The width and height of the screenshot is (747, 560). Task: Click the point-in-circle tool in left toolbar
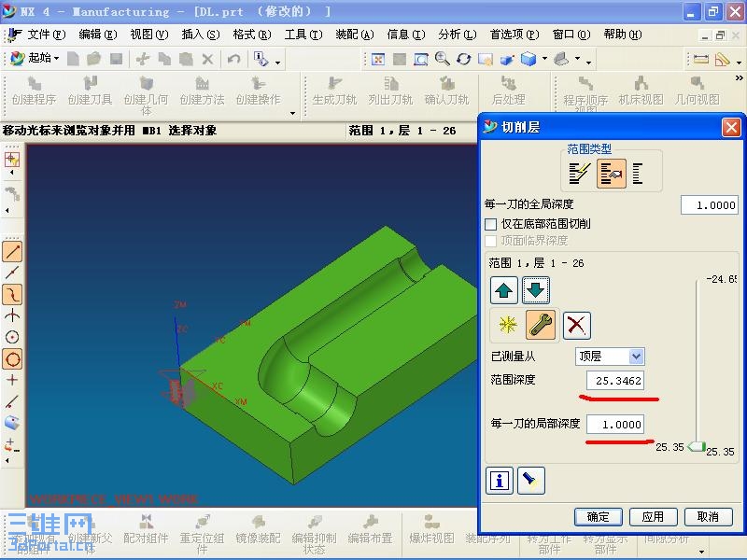12,337
